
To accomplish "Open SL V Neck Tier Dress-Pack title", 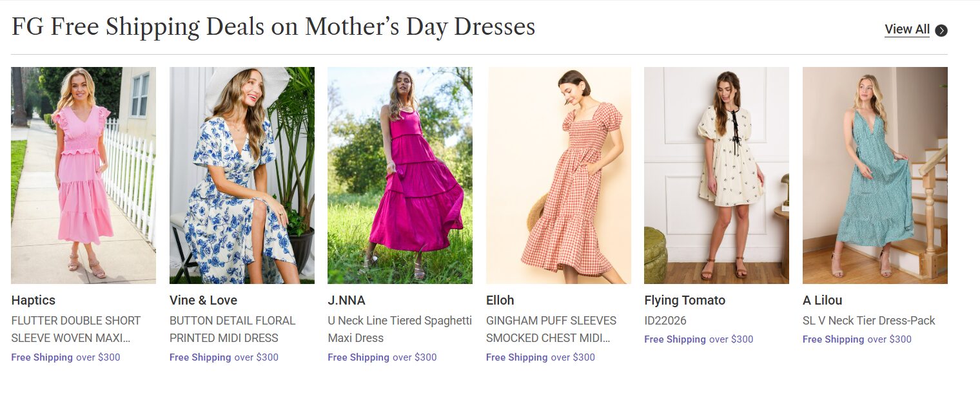I will point(868,321).
